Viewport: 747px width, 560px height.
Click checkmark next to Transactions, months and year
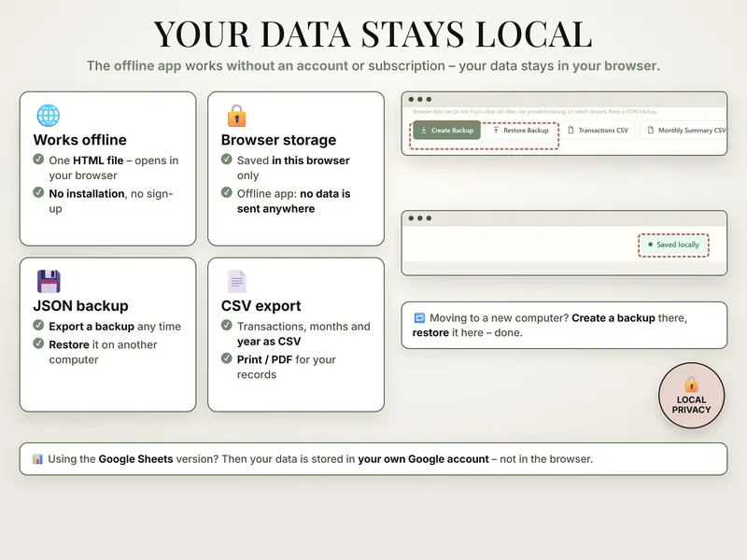[227, 325]
